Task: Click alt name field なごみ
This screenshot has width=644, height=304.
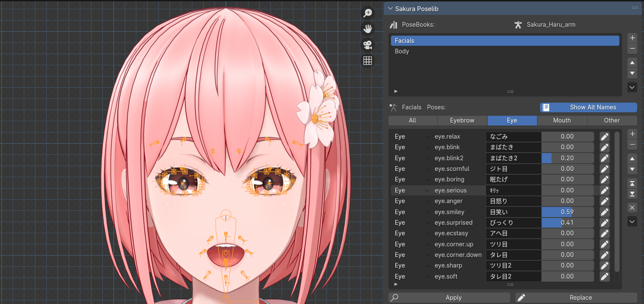Action: tap(513, 137)
